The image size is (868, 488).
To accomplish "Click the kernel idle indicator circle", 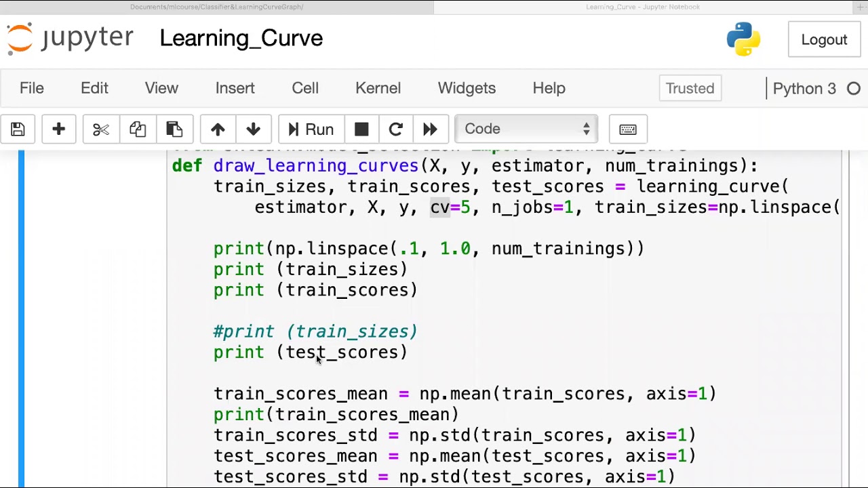I will tap(854, 89).
